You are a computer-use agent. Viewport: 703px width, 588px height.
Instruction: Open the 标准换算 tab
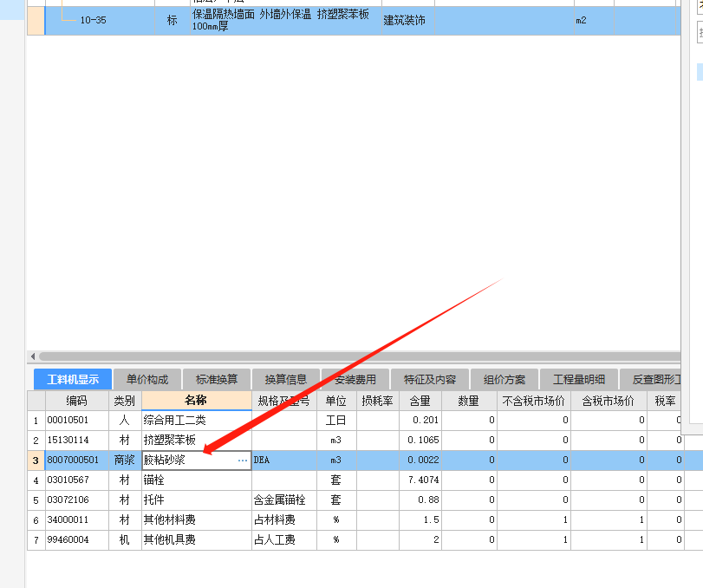pos(217,380)
